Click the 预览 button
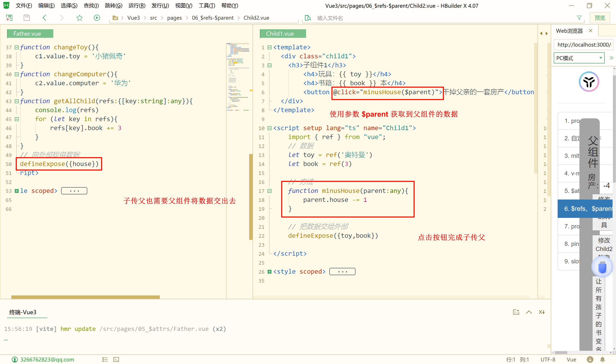The height and width of the screenshot is (364, 616). (x=600, y=18)
